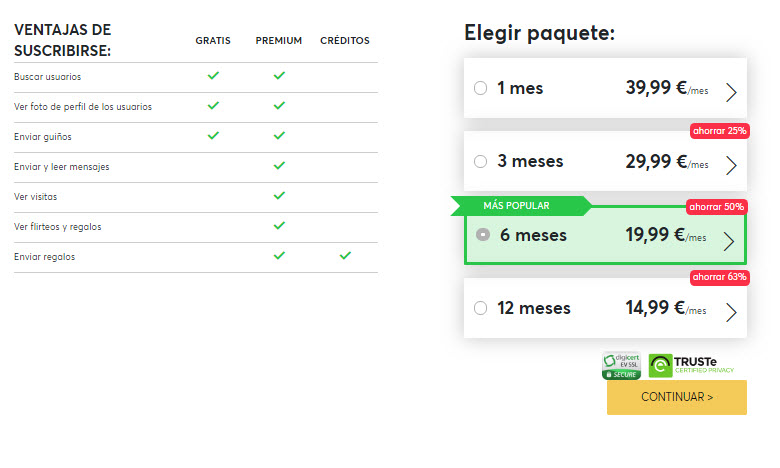Viewport: 780px width, 468px height.
Task: Click the CRÉDITOS column header
Action: pyautogui.click(x=345, y=41)
